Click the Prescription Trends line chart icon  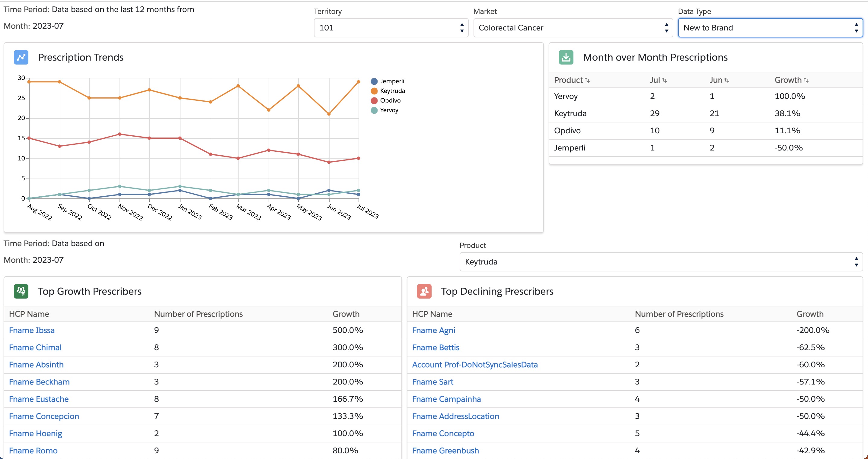point(21,57)
